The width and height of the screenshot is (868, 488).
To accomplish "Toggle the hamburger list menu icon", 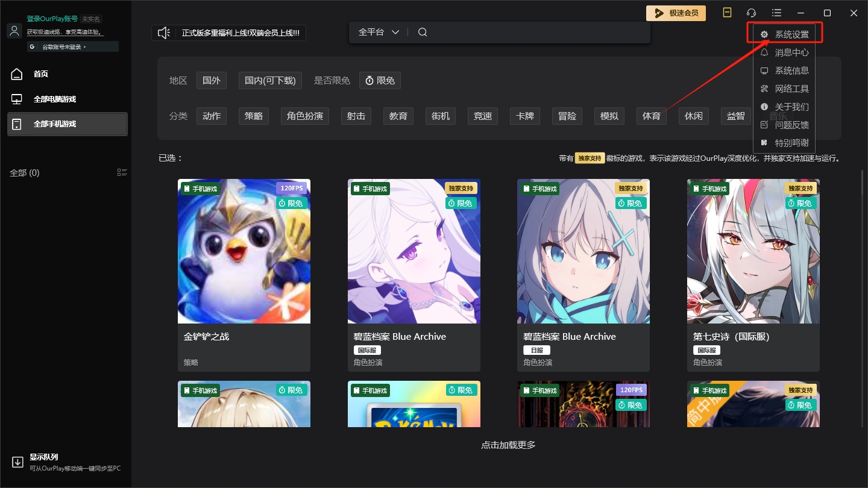I will [x=776, y=13].
